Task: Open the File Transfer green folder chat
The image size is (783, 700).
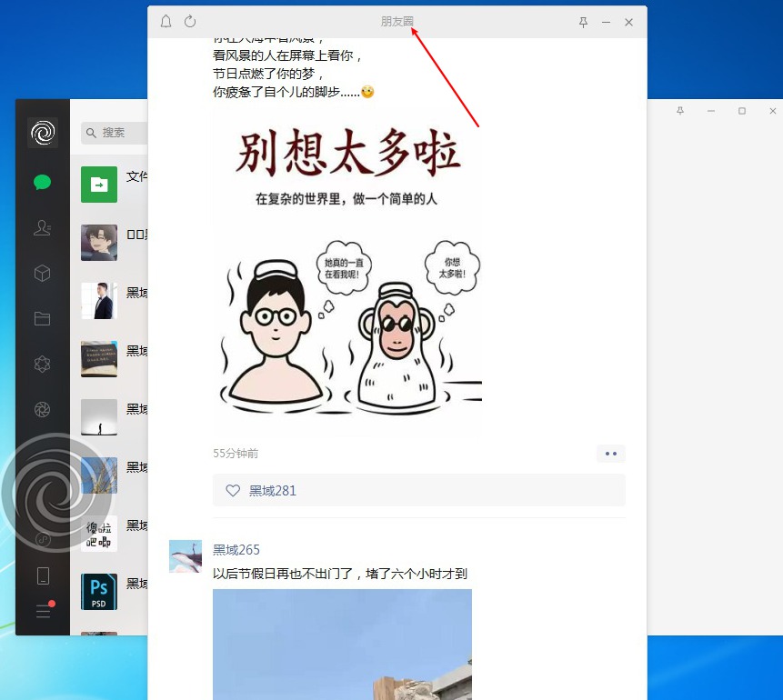Action: pyautogui.click(x=99, y=185)
